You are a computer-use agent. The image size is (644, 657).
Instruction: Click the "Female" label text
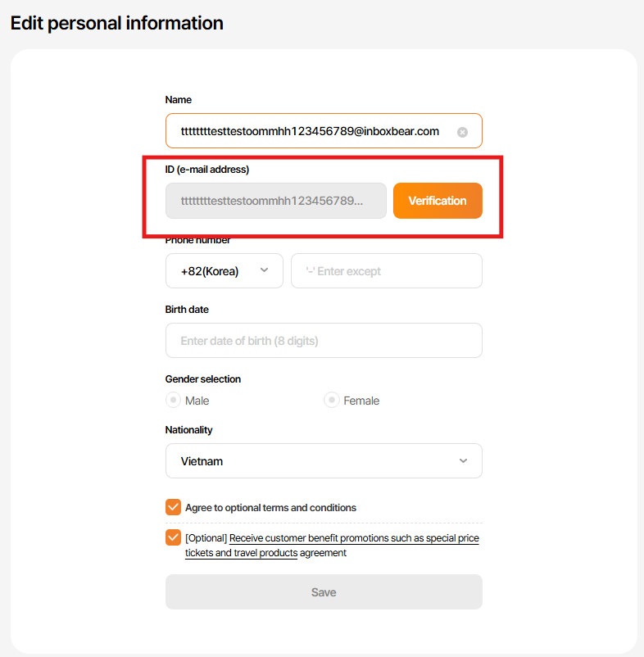pos(361,401)
